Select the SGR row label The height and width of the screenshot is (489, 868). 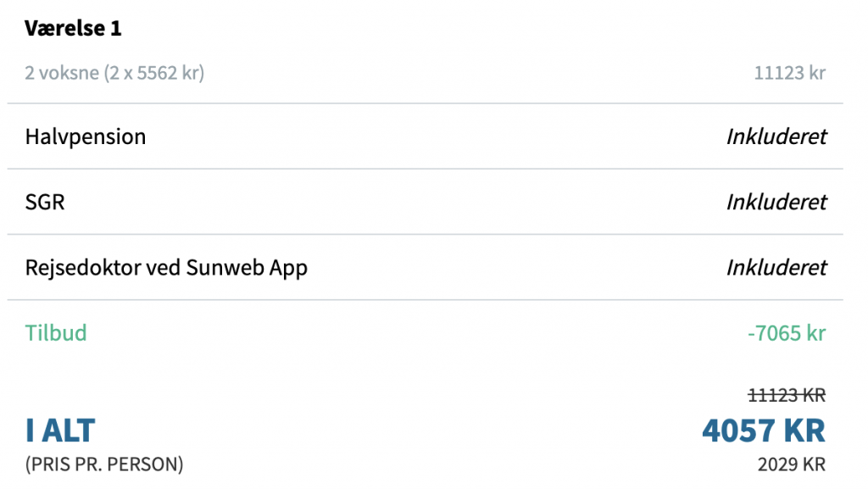(45, 202)
